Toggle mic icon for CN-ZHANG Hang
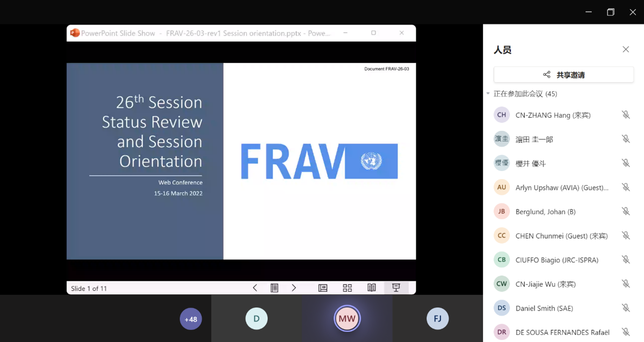This screenshot has width=644, height=342. [626, 115]
